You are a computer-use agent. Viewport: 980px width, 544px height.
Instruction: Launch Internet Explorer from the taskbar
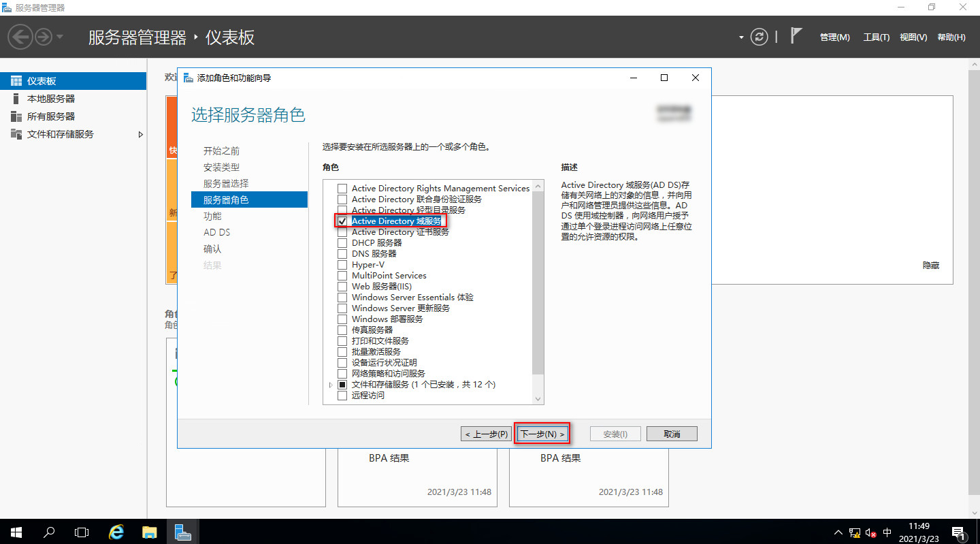tap(116, 532)
